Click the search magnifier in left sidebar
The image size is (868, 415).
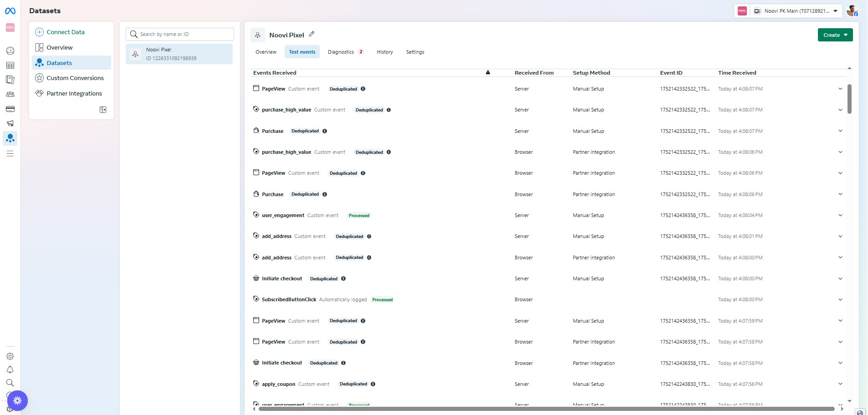click(10, 383)
